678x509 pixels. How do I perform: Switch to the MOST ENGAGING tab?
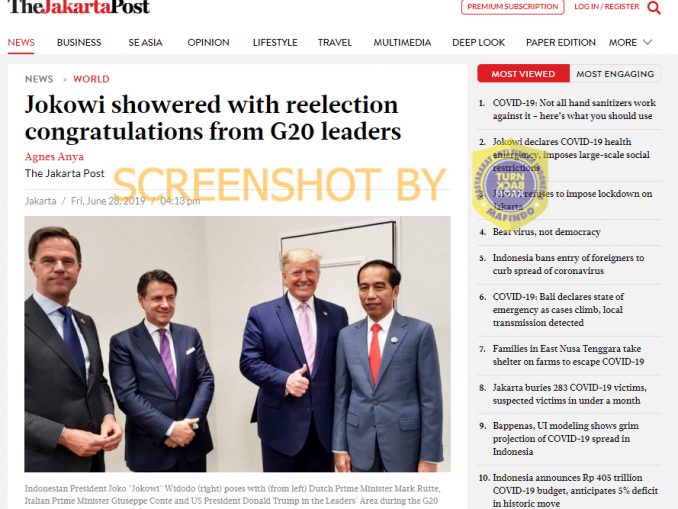615,74
